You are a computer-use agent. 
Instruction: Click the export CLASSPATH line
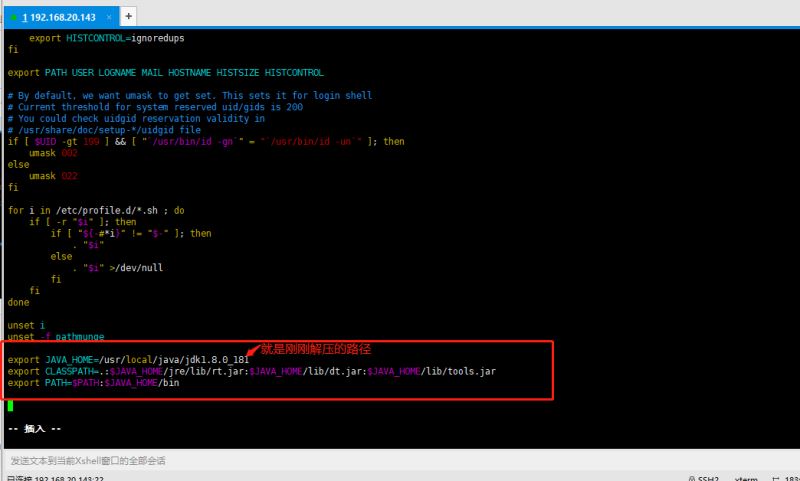pos(250,371)
